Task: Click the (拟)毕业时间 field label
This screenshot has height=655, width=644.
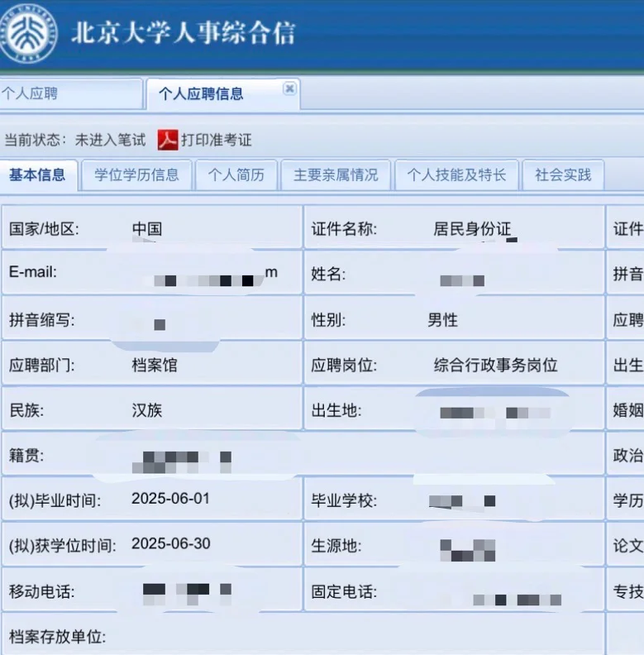Action: pos(55,500)
